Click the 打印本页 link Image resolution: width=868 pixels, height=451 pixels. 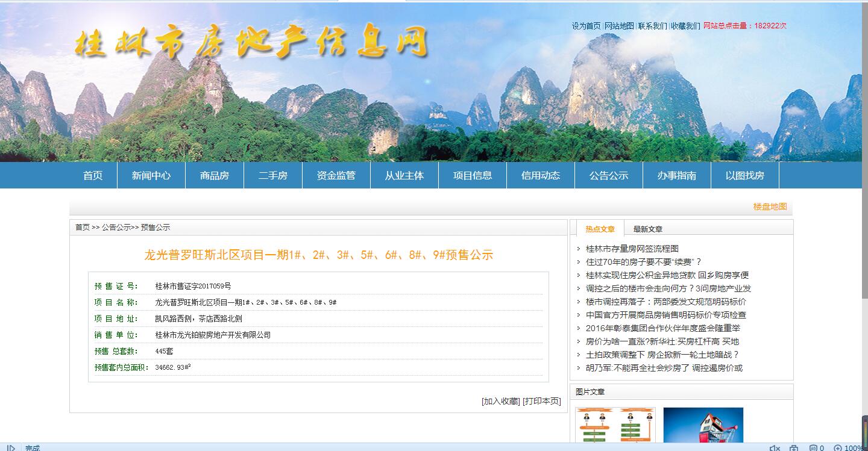click(542, 401)
